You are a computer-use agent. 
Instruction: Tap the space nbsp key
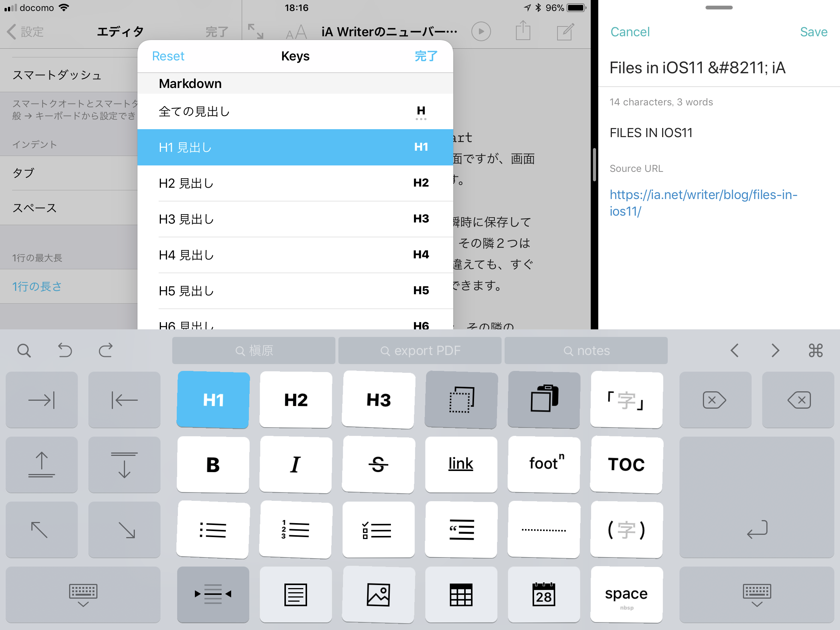(627, 594)
